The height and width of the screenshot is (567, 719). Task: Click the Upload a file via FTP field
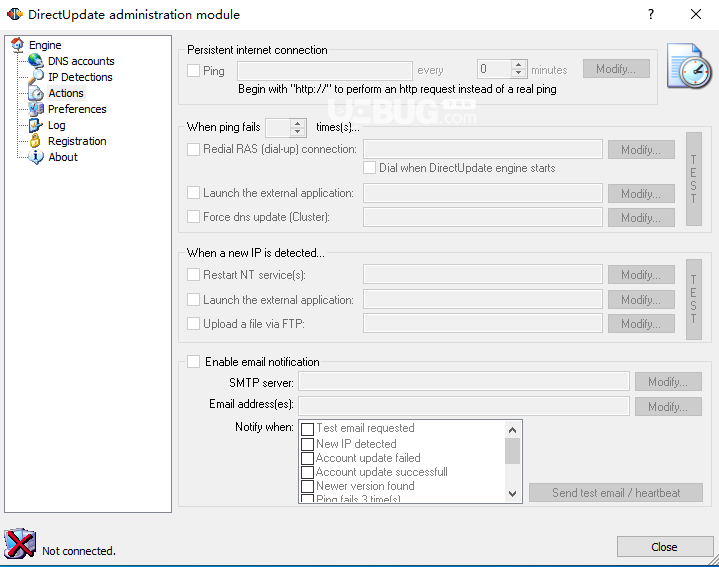pyautogui.click(x=483, y=323)
